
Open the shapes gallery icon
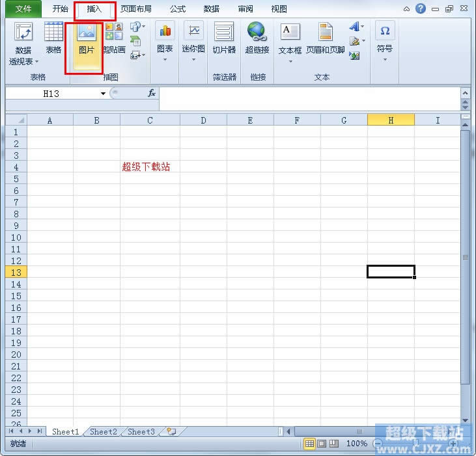click(135, 27)
